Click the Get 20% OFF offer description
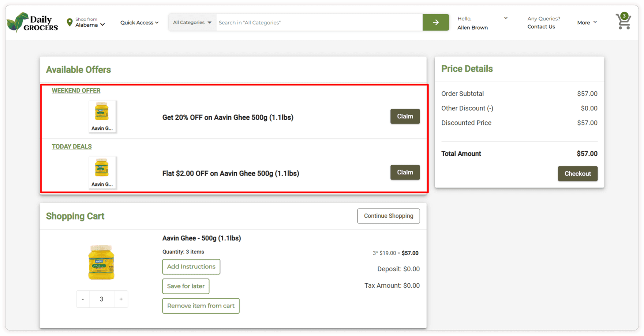 (228, 117)
